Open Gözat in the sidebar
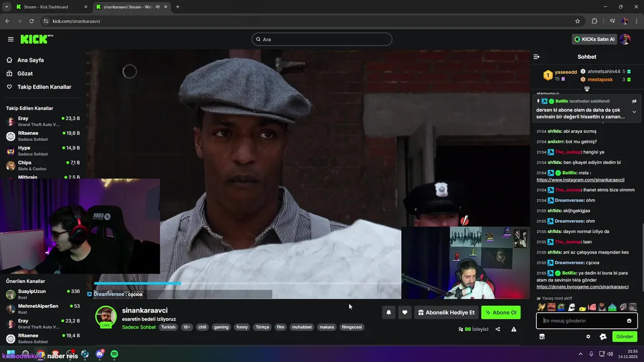This screenshot has width=644, height=362. point(25,73)
